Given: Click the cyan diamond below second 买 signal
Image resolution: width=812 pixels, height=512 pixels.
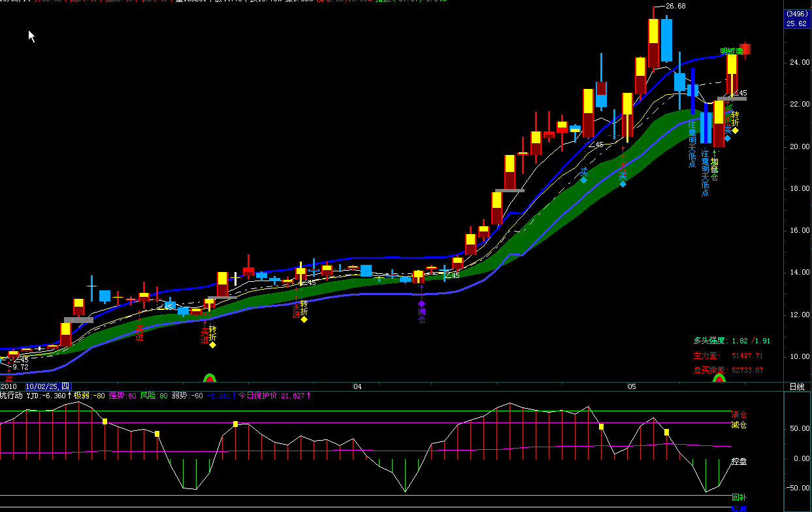Looking at the screenshot, I should (623, 184).
